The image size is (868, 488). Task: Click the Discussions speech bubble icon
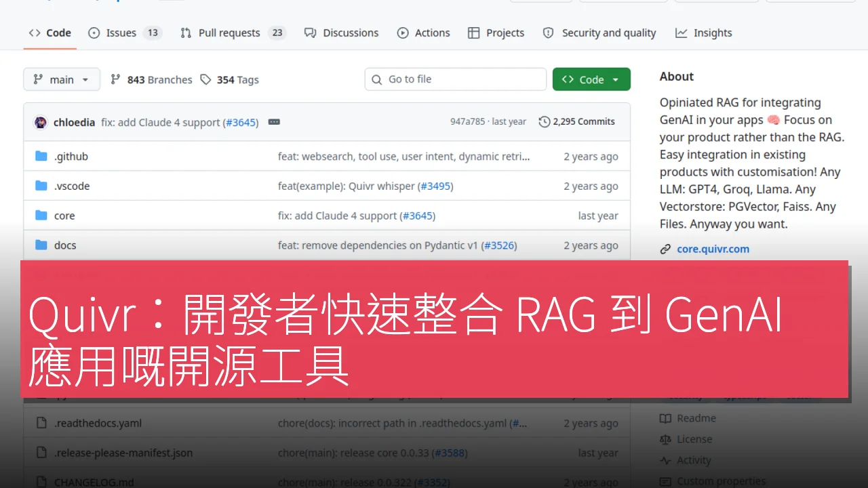[310, 33]
